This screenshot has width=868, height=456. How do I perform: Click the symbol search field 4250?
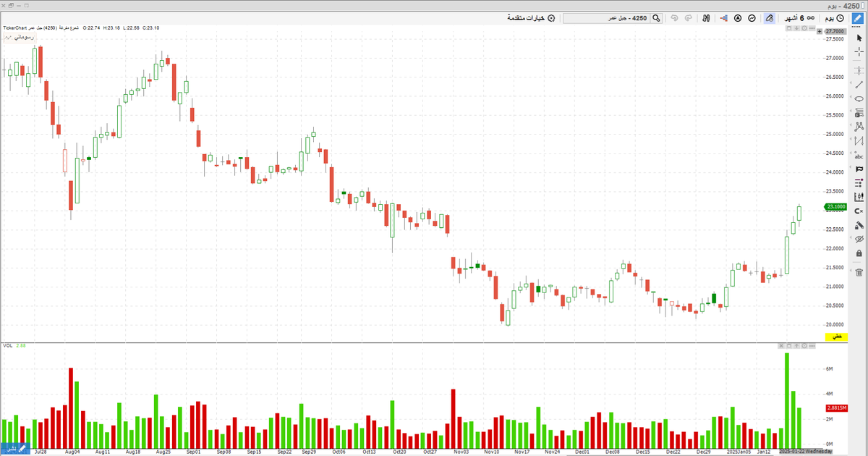click(x=605, y=18)
